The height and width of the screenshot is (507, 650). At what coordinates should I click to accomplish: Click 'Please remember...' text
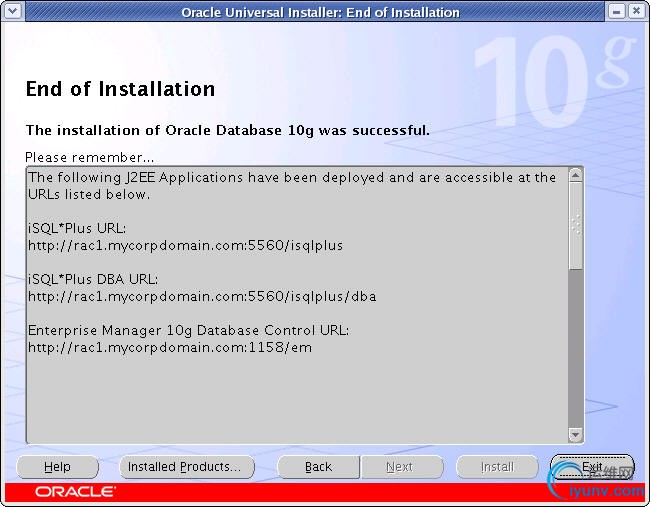coord(90,158)
